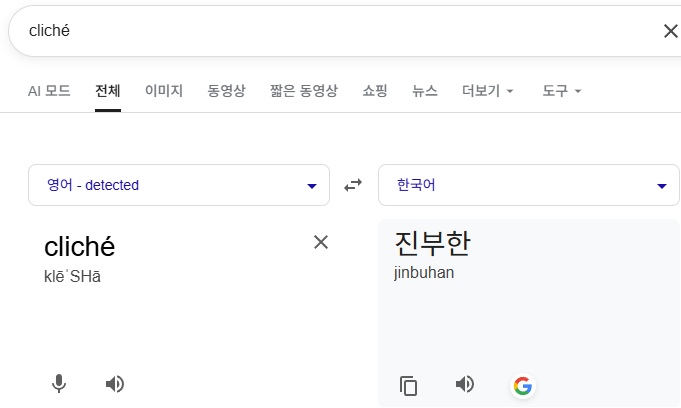Go to the 이미지 tab

click(x=164, y=91)
